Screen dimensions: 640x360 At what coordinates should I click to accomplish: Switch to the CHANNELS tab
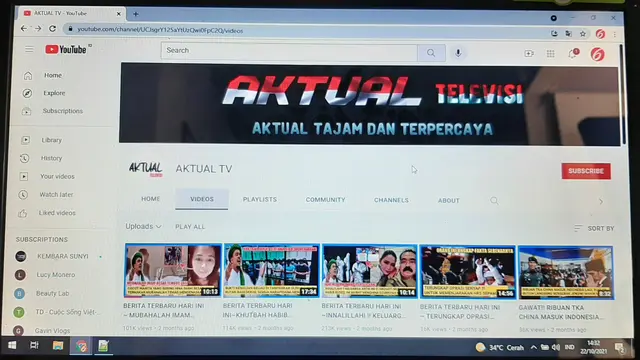391,200
